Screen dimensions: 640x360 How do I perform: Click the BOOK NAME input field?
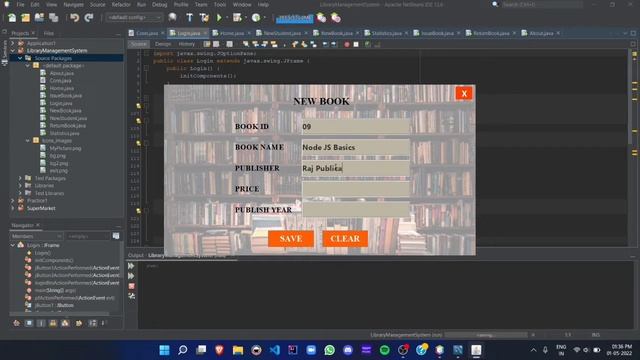click(x=356, y=147)
